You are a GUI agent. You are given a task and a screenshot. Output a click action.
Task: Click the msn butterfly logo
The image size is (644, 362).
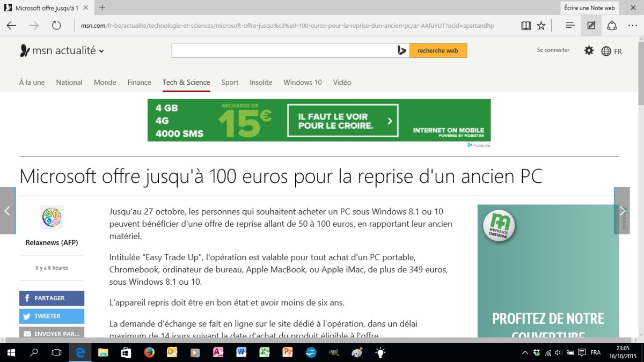(25, 50)
